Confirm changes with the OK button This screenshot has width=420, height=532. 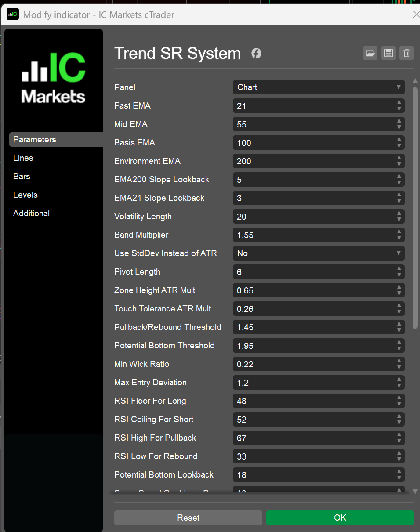[340, 518]
